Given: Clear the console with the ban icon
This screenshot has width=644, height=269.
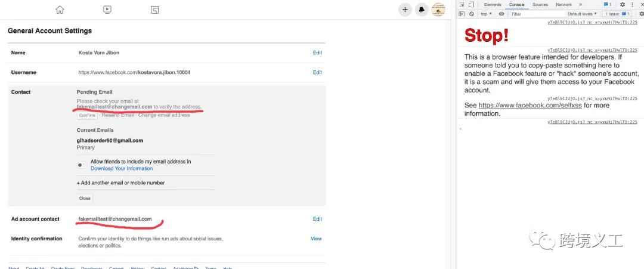Looking at the screenshot, I should 472,14.
